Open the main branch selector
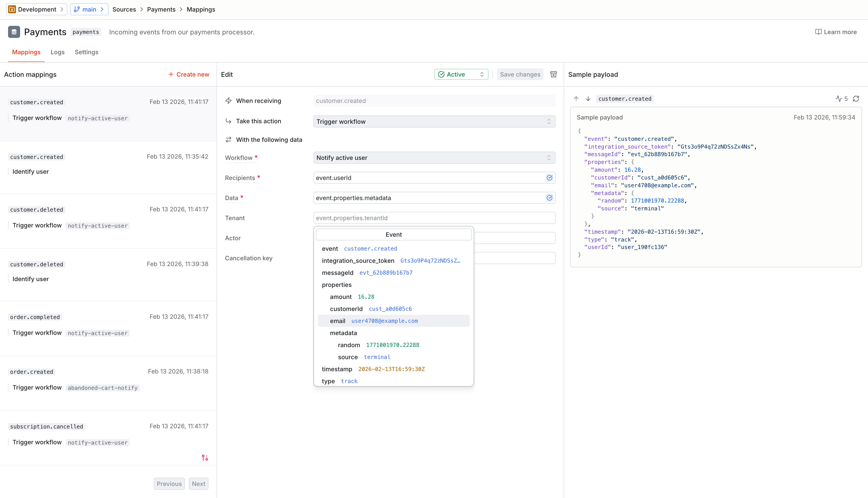Screen dimensions: 868x498 [89, 9]
